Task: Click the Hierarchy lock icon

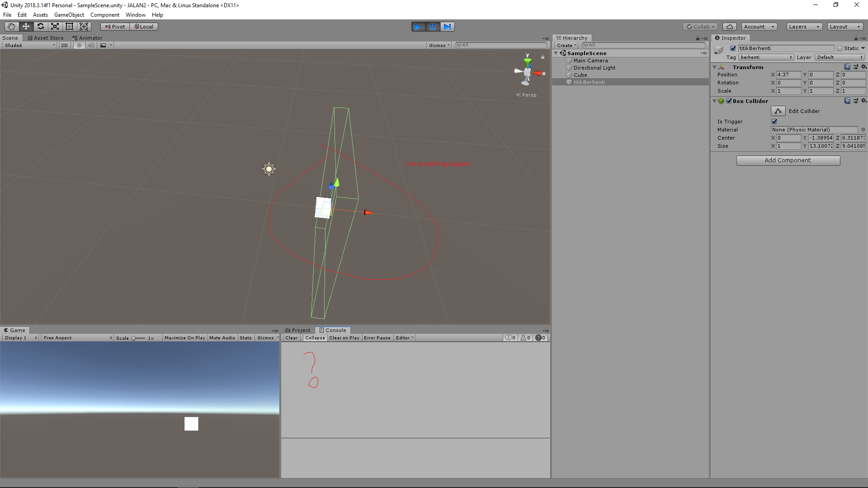Action: pyautogui.click(x=698, y=38)
